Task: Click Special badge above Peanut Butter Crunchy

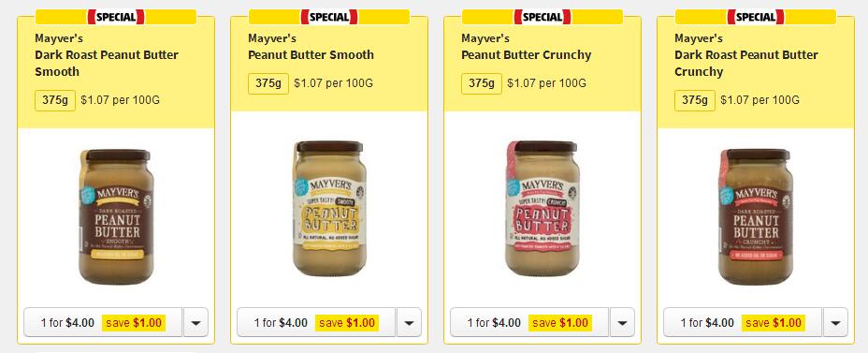Action: pos(542,17)
